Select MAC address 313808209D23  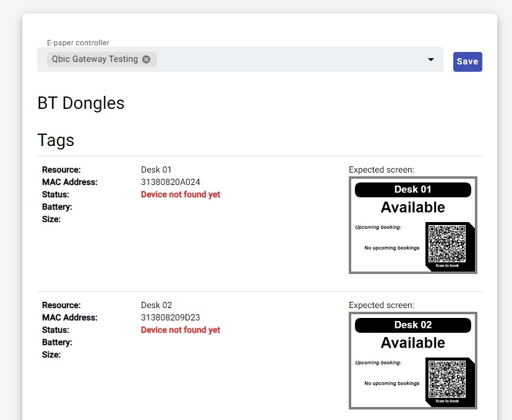point(171,317)
